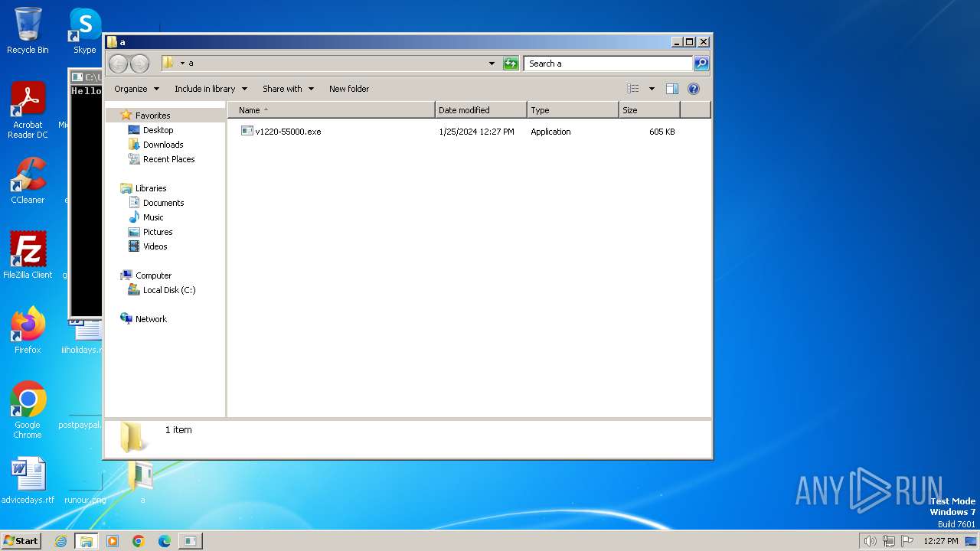Select Computer in navigation pane
This screenshot has width=980, height=551.
point(153,275)
